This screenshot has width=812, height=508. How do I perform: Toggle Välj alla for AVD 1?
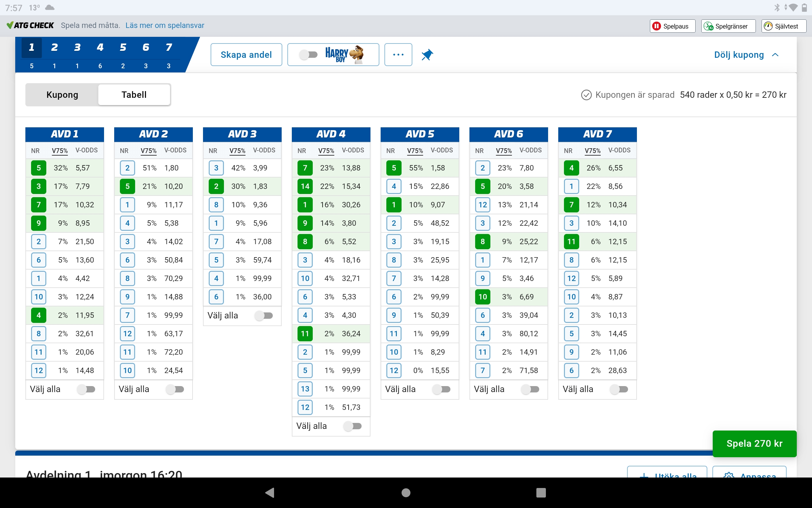[86, 389]
